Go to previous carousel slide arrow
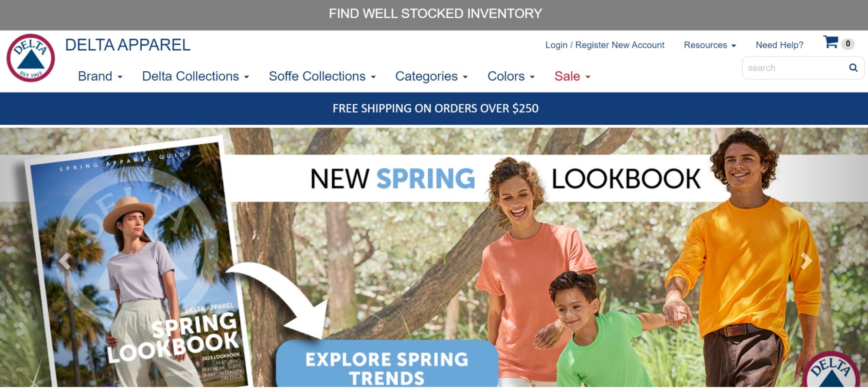Image resolution: width=868 pixels, height=389 pixels. 65,261
